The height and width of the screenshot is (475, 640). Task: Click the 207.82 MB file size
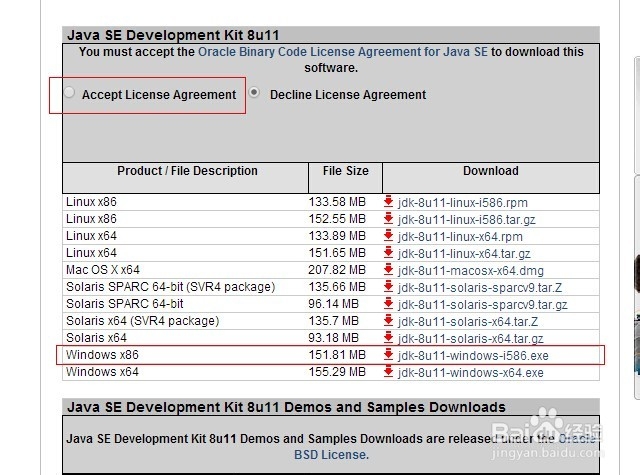337,270
